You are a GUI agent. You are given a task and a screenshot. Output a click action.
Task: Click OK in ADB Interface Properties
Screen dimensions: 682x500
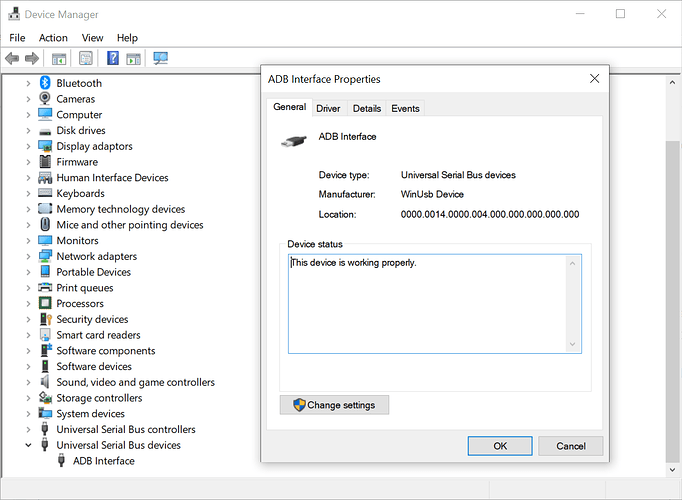(500, 446)
